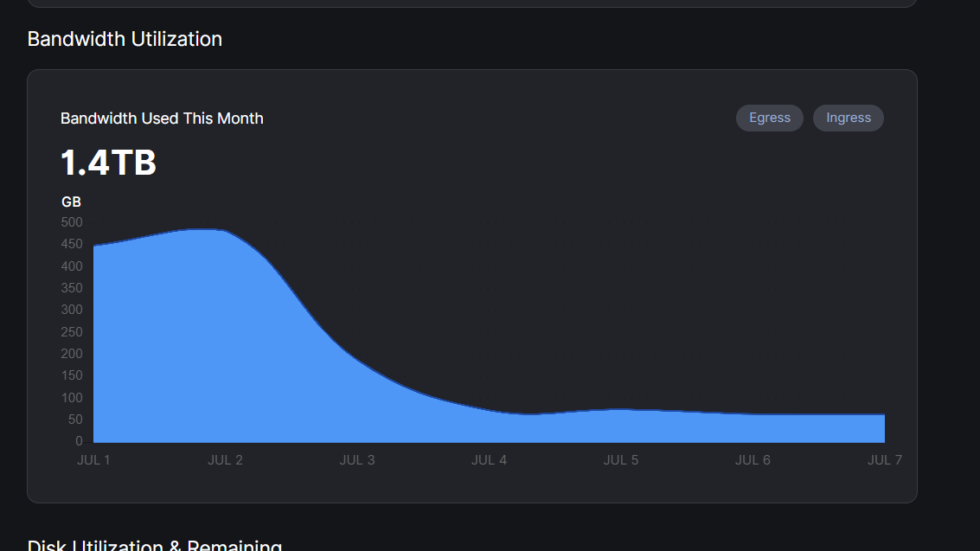Click the Bandwidth Used This Month title
This screenshot has height=551, width=980.
pyautogui.click(x=162, y=119)
